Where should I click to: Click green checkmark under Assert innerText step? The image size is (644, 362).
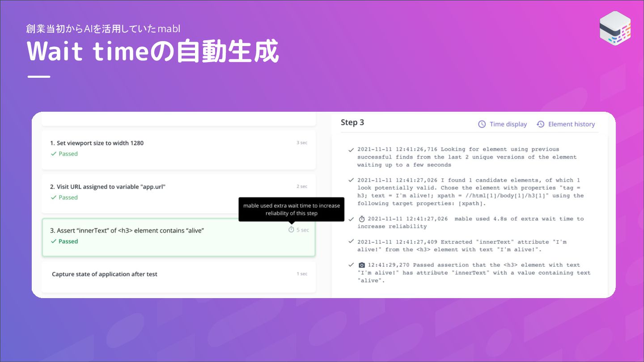54,241
